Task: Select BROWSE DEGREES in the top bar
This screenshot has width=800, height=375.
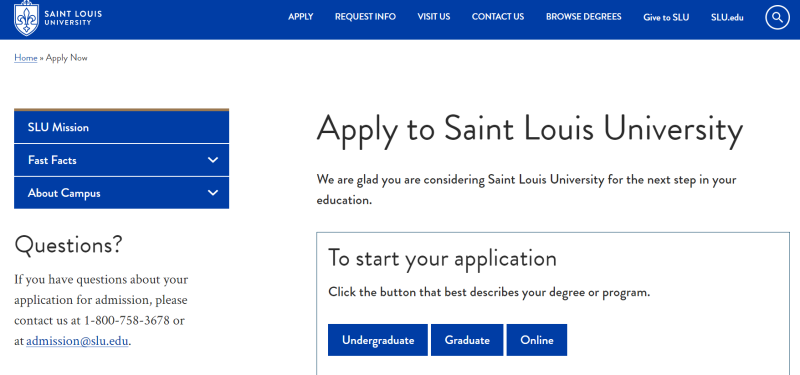Action: pos(584,17)
